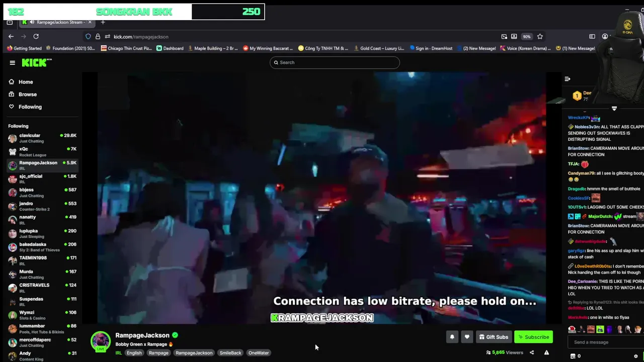Screen dimensions: 644x362
Task: Open CRISTRAVELS channel in the sidebar
Action: point(42,288)
